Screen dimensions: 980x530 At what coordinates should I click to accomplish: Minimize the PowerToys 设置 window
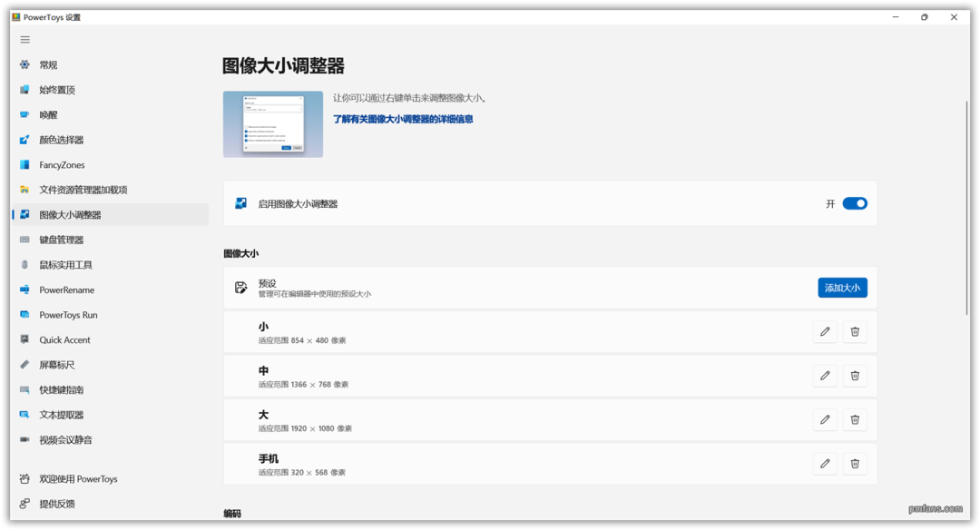coord(896,17)
